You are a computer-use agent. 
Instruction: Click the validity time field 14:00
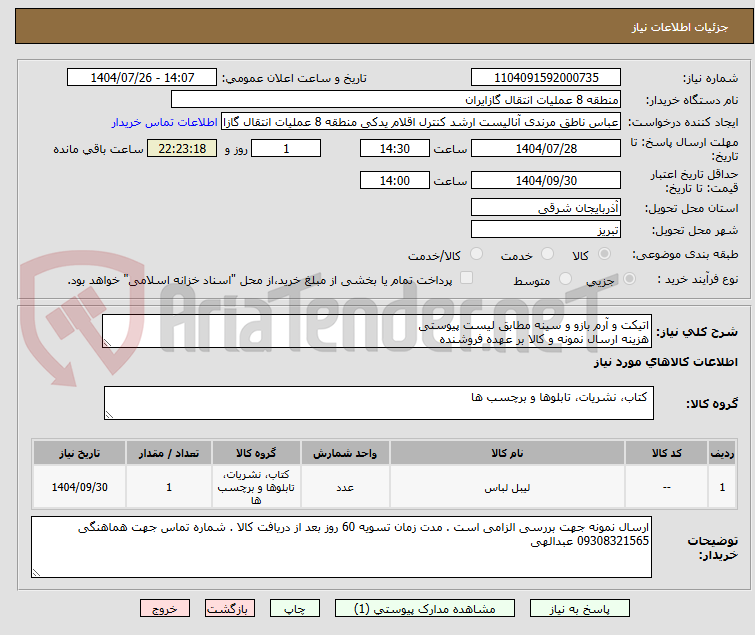coord(394,180)
